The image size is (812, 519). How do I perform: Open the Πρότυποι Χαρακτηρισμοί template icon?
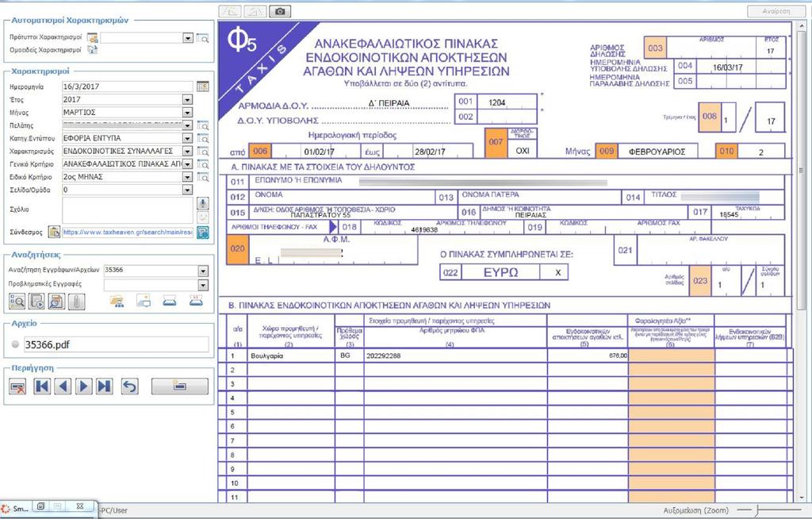(x=92, y=38)
